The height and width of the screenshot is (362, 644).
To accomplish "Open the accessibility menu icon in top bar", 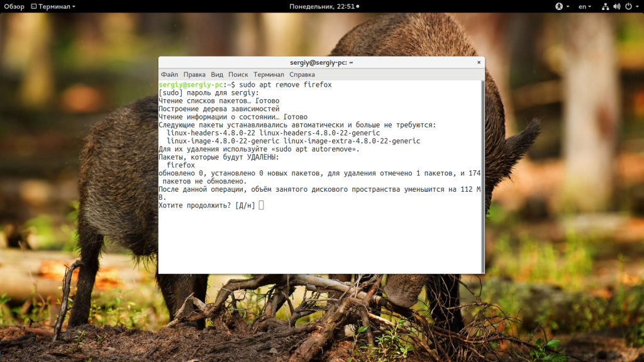I will (x=558, y=6).
